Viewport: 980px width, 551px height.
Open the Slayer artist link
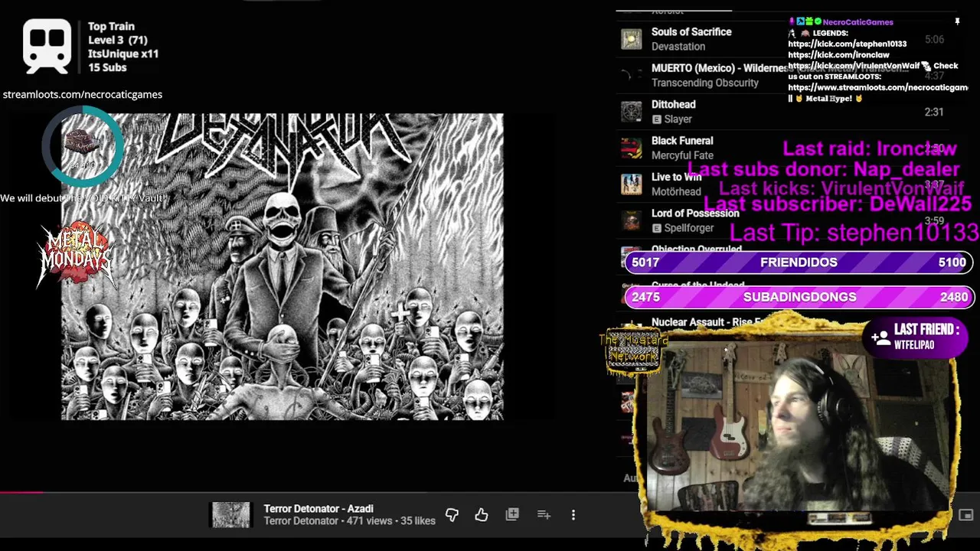678,119
